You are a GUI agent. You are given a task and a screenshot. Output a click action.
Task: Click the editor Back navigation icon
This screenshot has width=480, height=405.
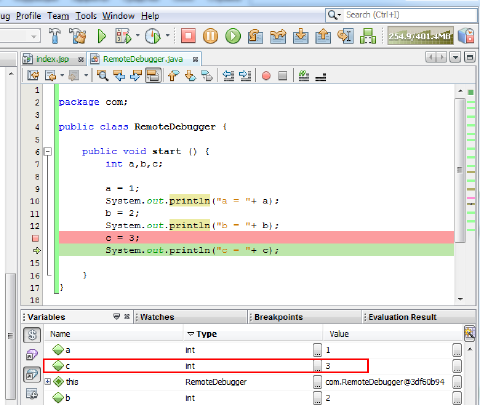click(50, 76)
